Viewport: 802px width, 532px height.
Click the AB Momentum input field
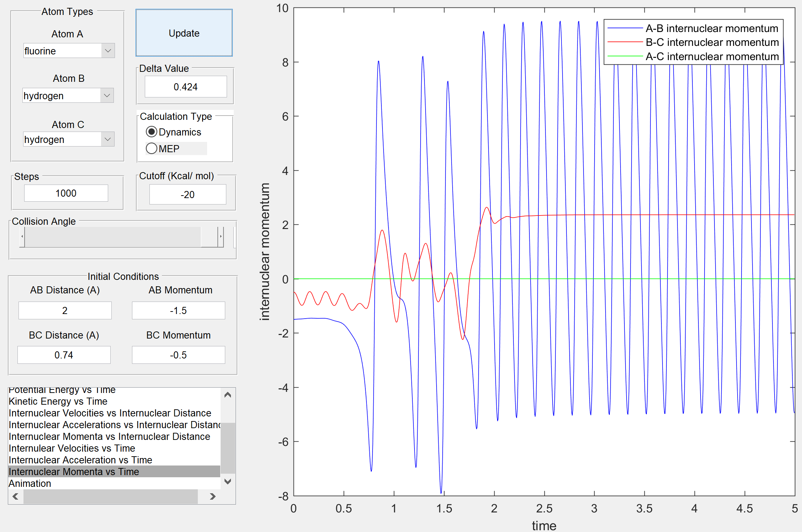point(178,310)
